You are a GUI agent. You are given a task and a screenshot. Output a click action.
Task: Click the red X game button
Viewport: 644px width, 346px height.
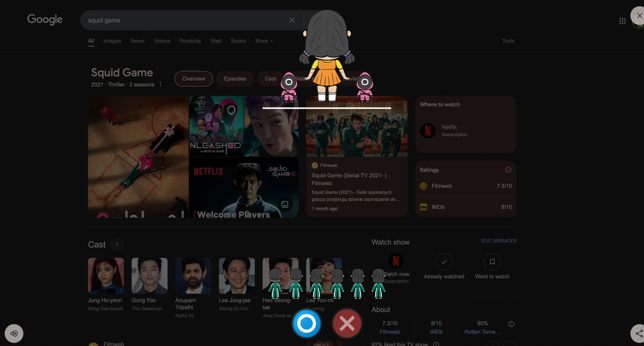click(347, 323)
